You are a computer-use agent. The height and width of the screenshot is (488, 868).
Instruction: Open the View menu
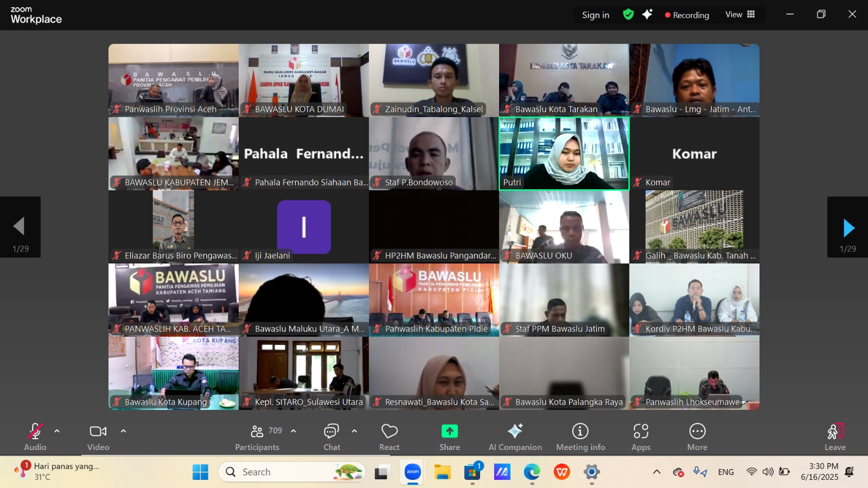739,15
